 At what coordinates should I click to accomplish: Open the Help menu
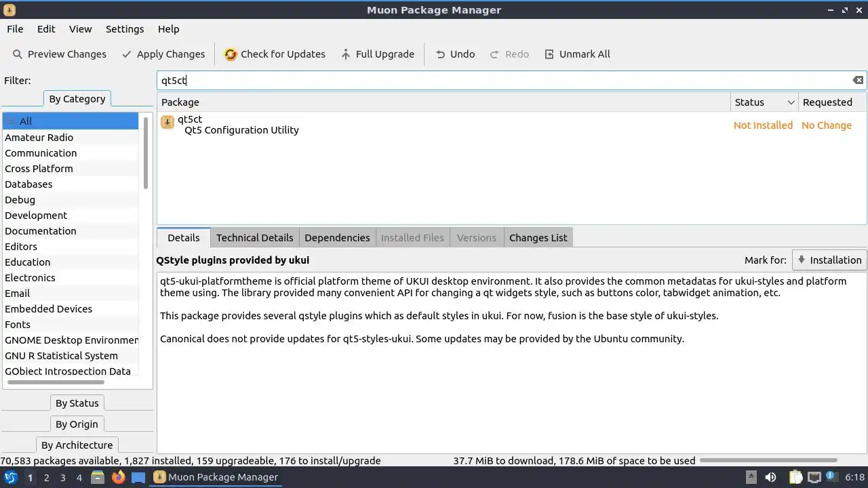coord(168,29)
